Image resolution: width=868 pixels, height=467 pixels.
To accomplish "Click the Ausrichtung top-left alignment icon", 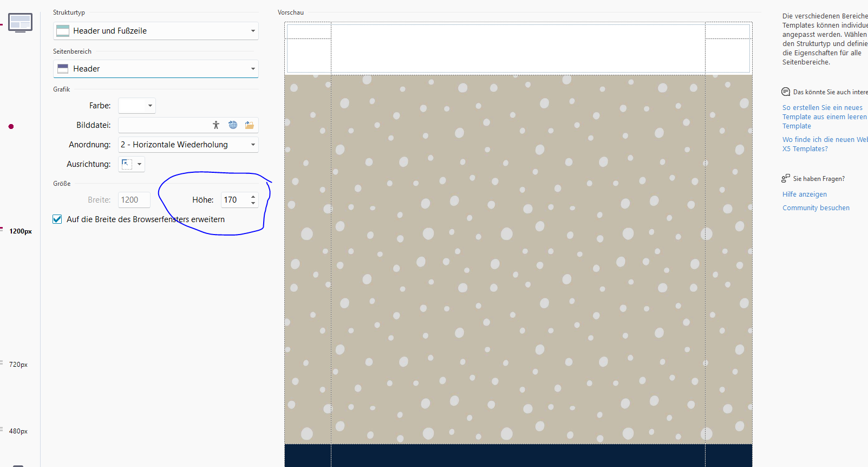I will [x=127, y=164].
